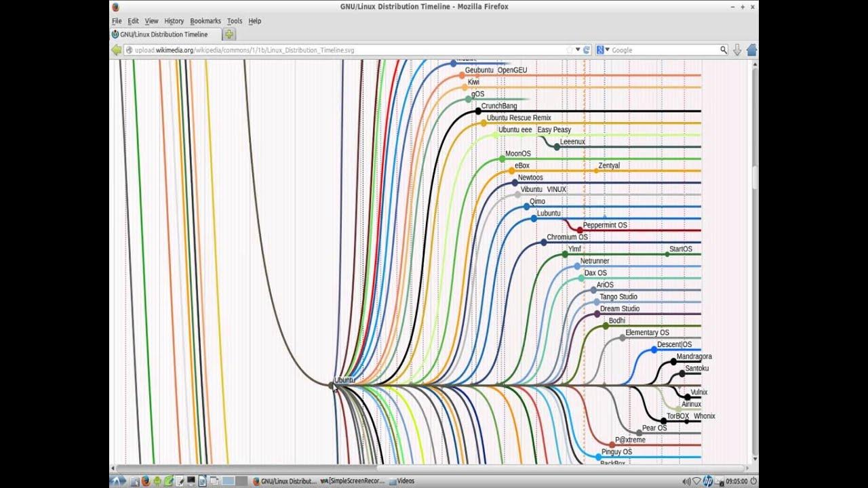The width and height of the screenshot is (868, 488).
Task: Click the Ubuntu node on the timeline
Action: tap(332, 385)
